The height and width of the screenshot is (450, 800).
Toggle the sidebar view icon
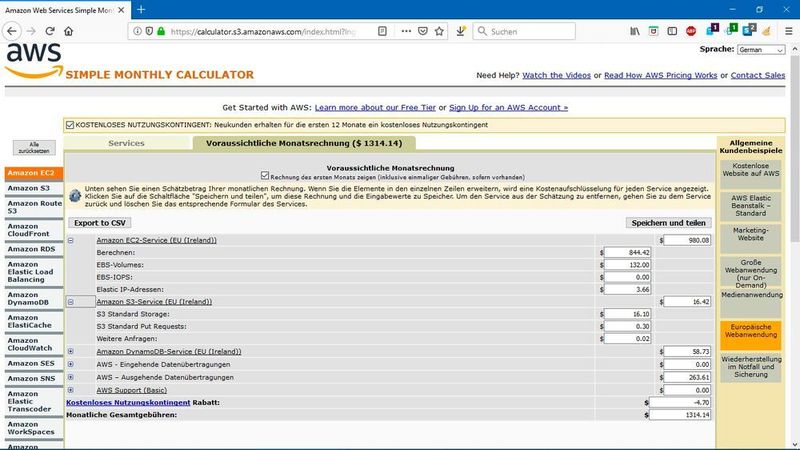[672, 31]
